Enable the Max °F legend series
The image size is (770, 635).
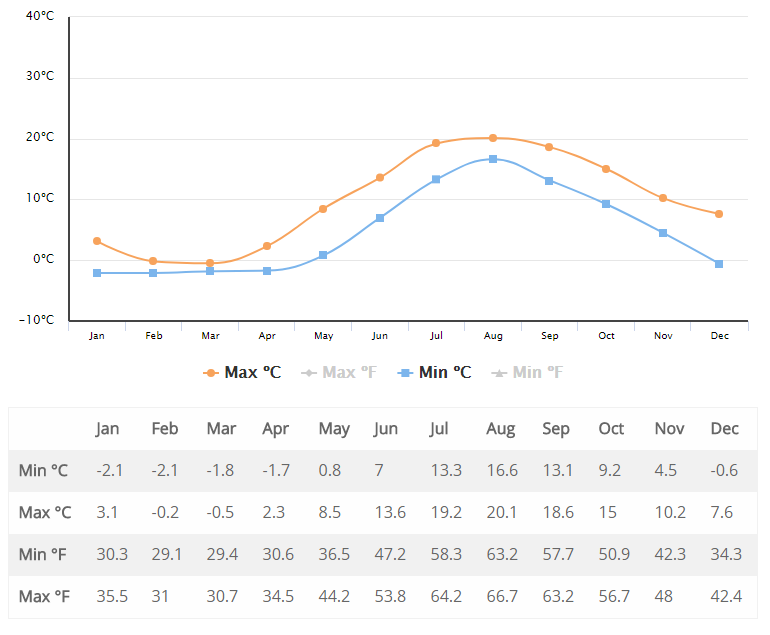click(x=341, y=372)
